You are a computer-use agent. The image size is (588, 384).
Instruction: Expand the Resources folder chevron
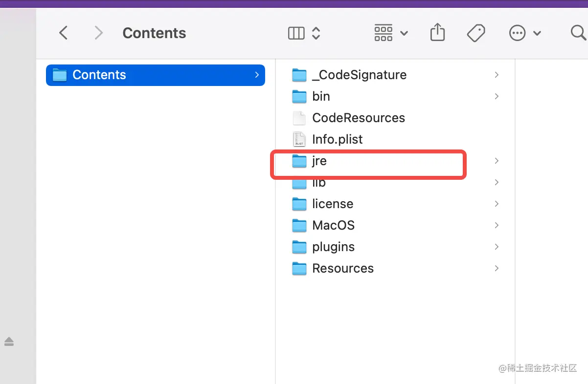tap(497, 268)
